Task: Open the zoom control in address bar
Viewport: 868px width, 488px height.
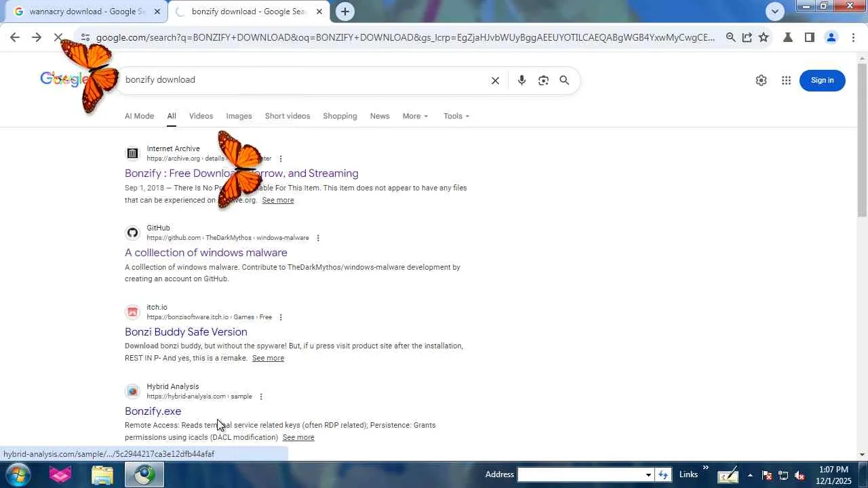Action: tap(730, 38)
